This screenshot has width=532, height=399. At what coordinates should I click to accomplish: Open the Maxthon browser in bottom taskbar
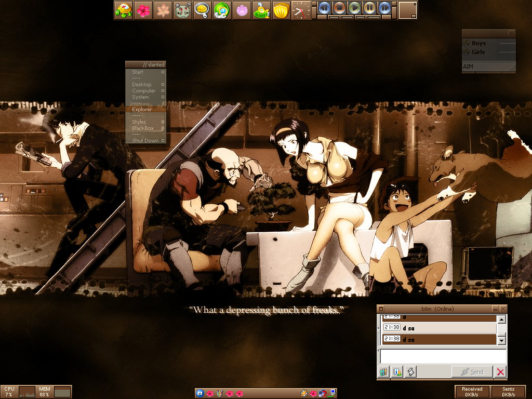[201, 393]
